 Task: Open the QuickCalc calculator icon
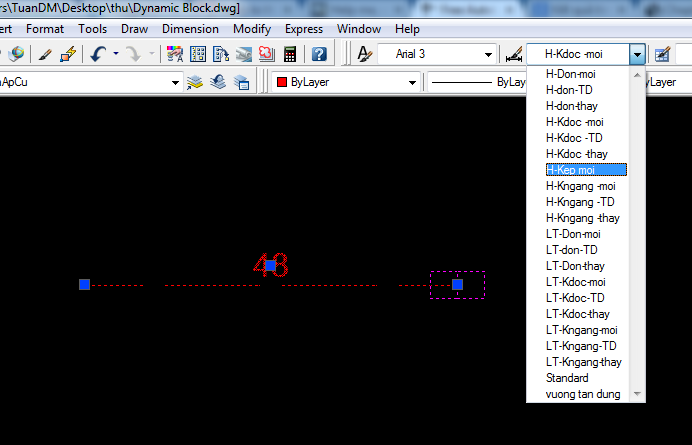[x=290, y=54]
